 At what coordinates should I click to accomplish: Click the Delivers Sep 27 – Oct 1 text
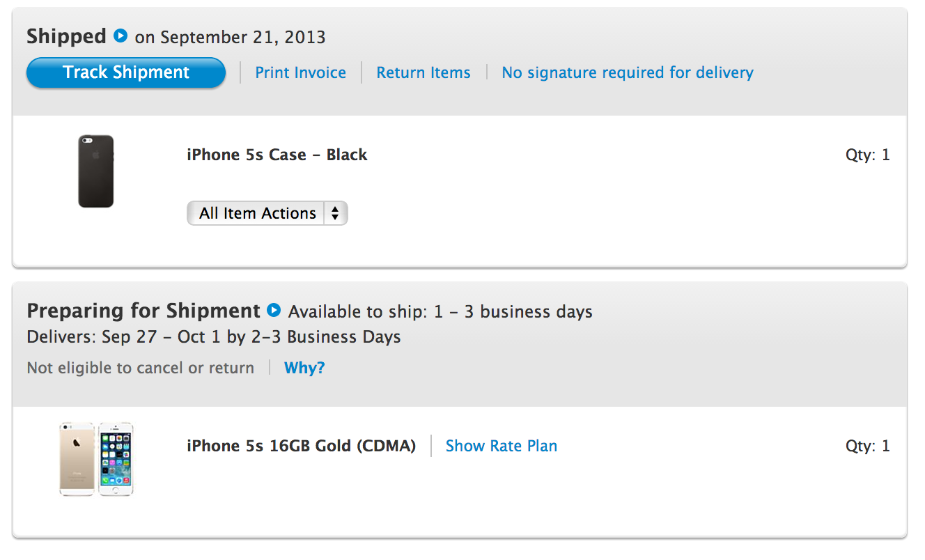coord(213,337)
